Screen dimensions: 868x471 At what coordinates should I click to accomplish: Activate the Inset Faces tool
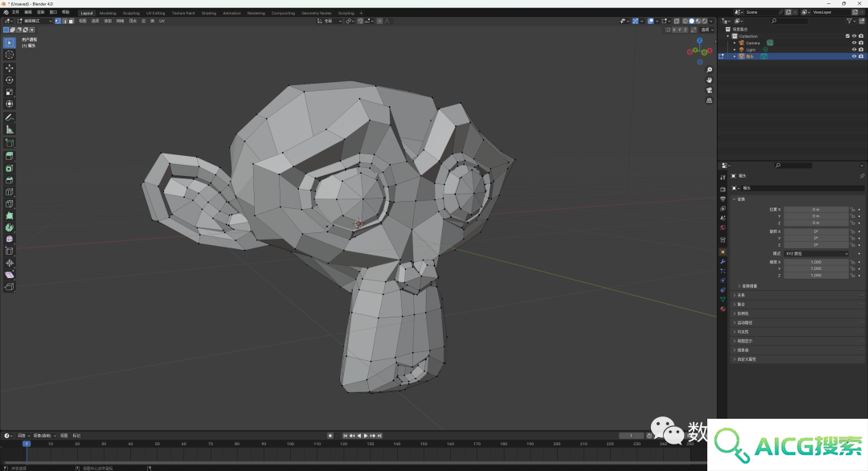click(10, 168)
